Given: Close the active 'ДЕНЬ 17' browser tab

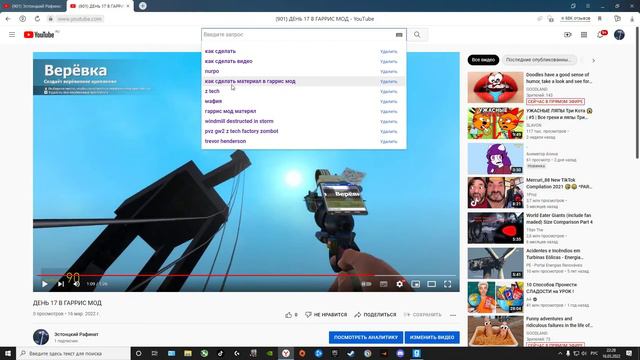Looking at the screenshot, I should [x=128, y=6].
